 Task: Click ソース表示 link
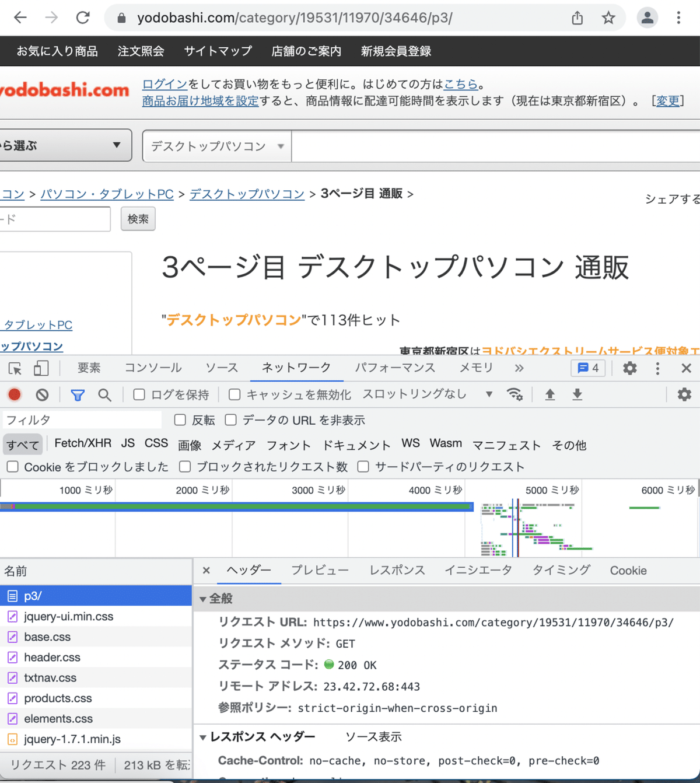(x=373, y=737)
